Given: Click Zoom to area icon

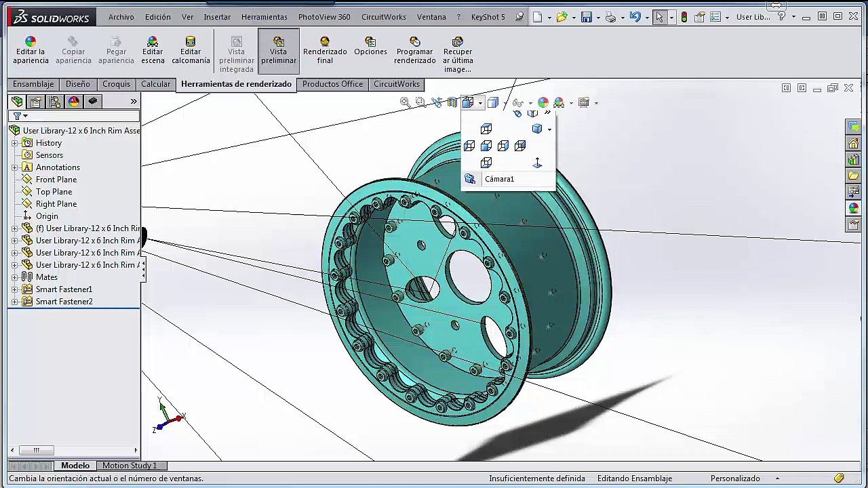Looking at the screenshot, I should [420, 102].
